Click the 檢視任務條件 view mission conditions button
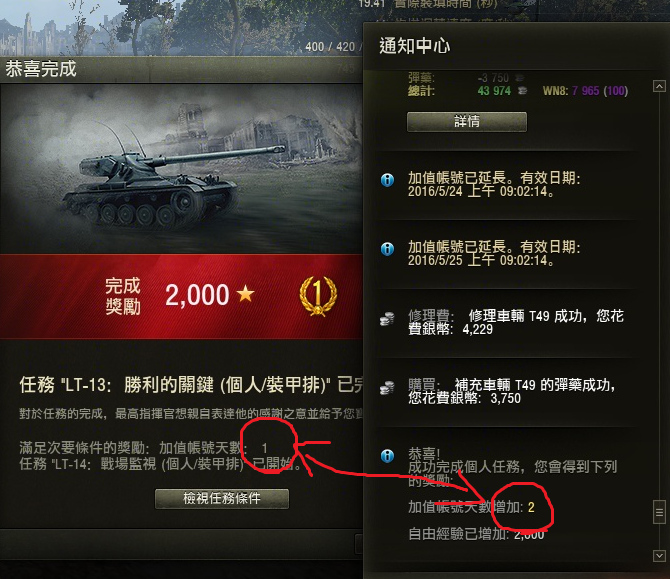 [x=222, y=499]
